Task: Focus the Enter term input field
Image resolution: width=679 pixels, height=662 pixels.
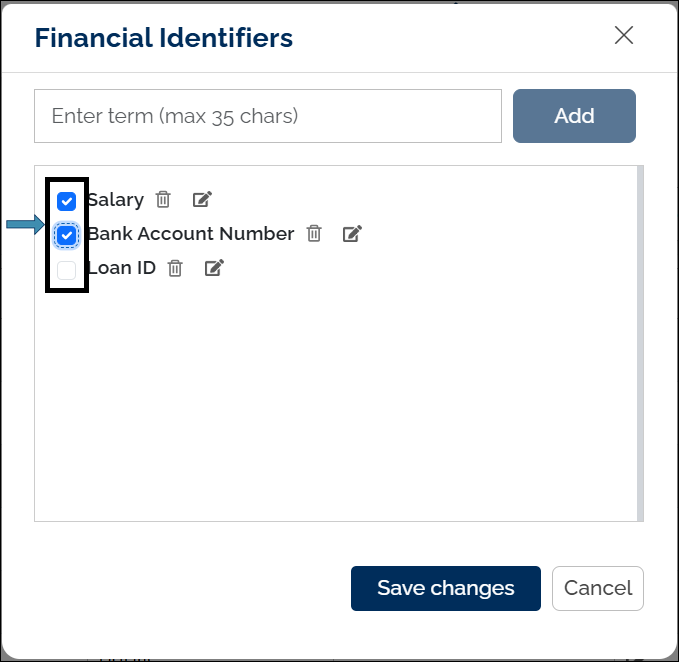Action: [267, 116]
